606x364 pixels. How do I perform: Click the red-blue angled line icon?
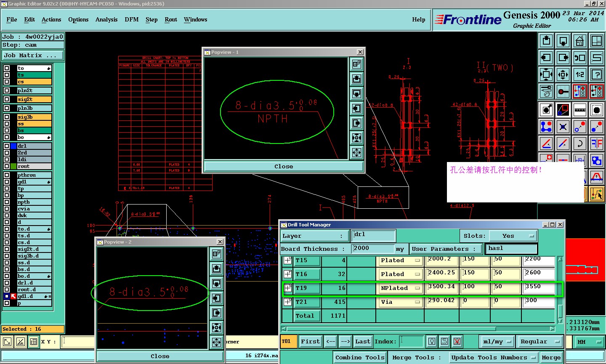(x=563, y=143)
